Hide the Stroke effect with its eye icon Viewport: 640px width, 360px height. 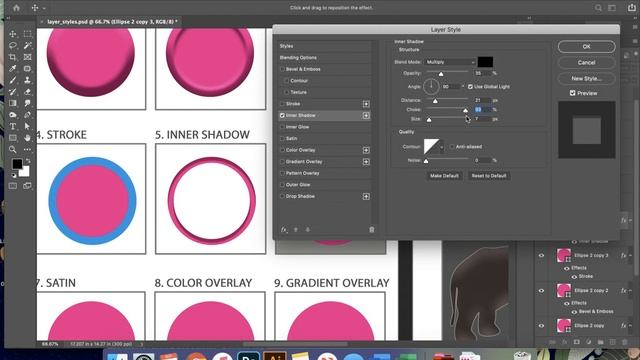click(574, 277)
